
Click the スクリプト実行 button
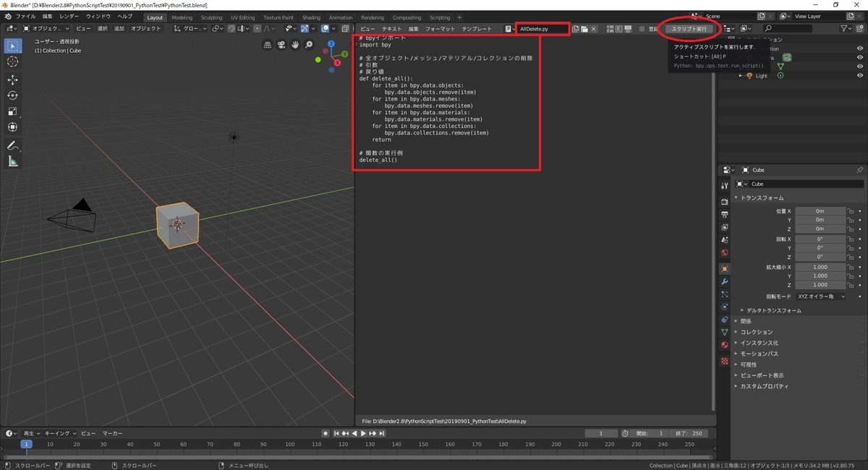[x=689, y=29]
